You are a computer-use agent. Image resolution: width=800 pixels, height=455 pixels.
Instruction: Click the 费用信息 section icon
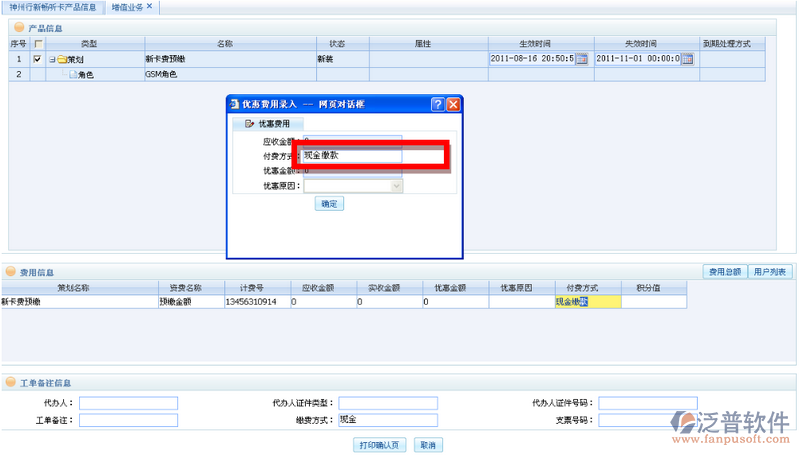pyautogui.click(x=10, y=272)
